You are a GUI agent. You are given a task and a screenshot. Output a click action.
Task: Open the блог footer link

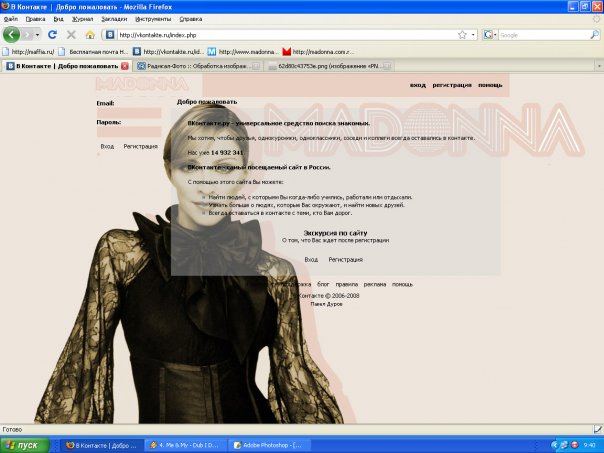(x=323, y=284)
